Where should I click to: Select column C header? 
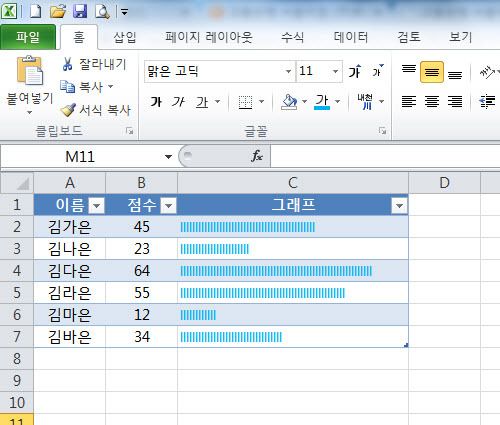pyautogui.click(x=293, y=183)
